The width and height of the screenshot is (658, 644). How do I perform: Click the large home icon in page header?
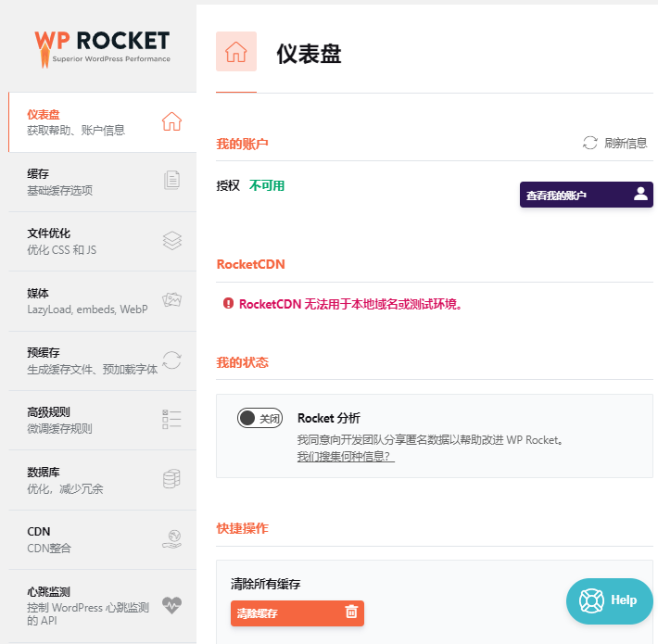pos(236,52)
